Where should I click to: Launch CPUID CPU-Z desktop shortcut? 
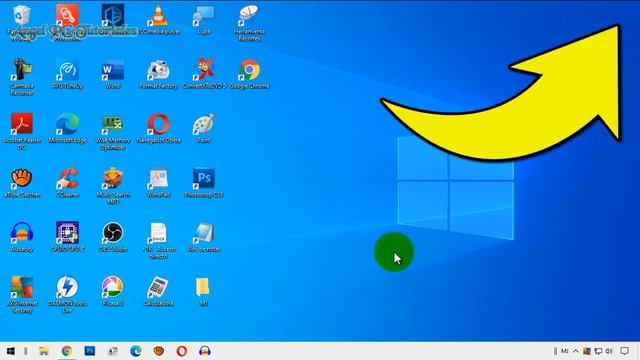67,233
